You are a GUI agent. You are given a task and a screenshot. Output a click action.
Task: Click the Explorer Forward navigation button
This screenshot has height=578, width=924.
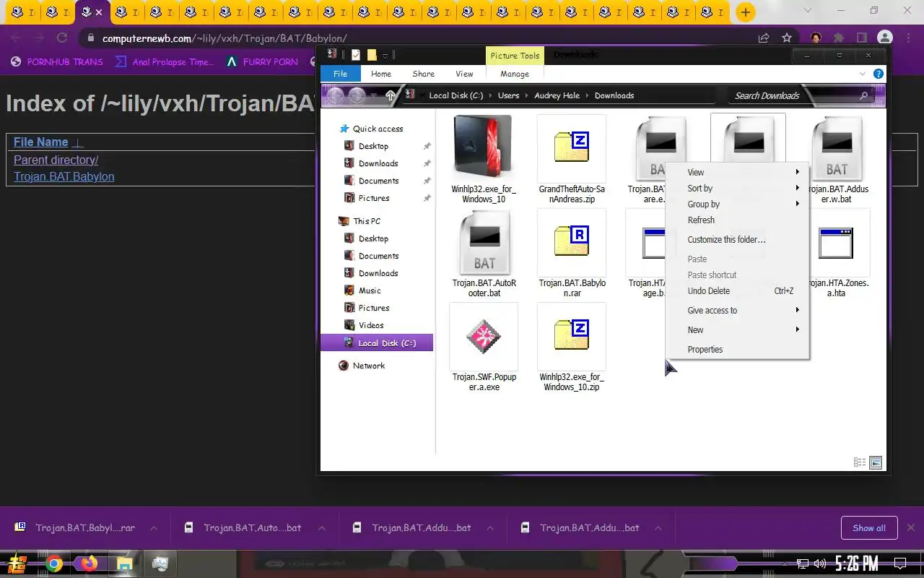[357, 95]
